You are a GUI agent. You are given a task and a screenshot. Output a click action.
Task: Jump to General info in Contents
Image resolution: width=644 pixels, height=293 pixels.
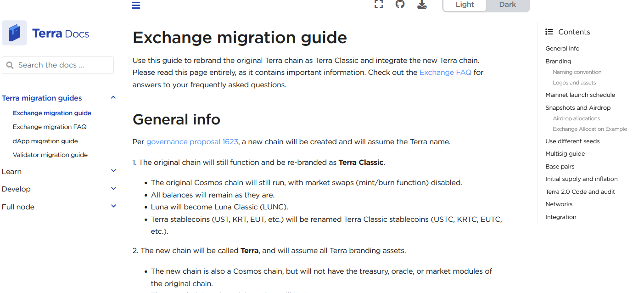[x=562, y=49]
